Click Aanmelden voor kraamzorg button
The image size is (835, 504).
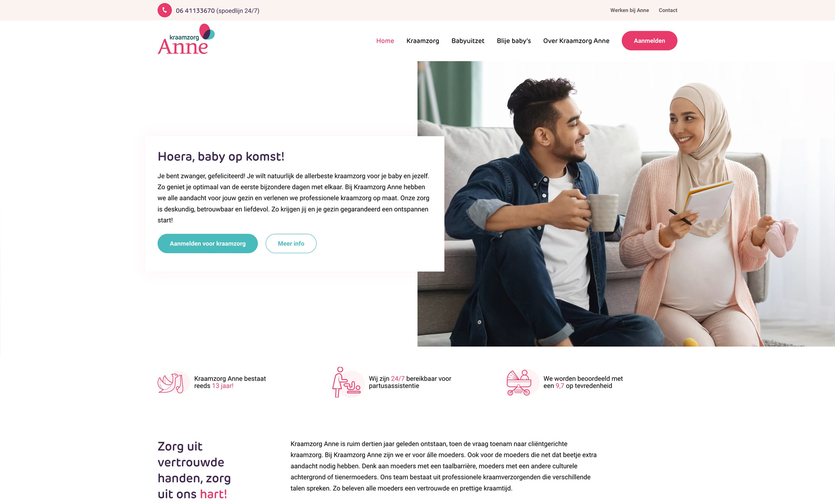(207, 244)
